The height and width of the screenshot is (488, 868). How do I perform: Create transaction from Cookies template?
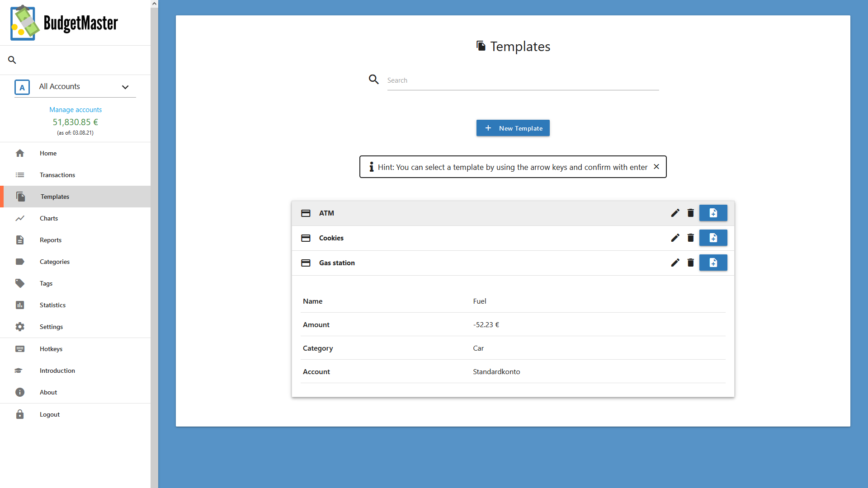tap(713, 238)
